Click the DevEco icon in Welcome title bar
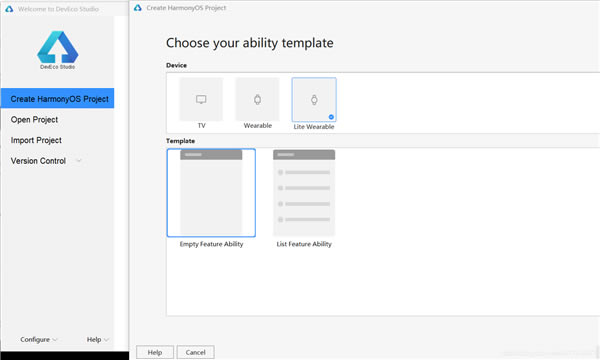 click(x=9, y=9)
